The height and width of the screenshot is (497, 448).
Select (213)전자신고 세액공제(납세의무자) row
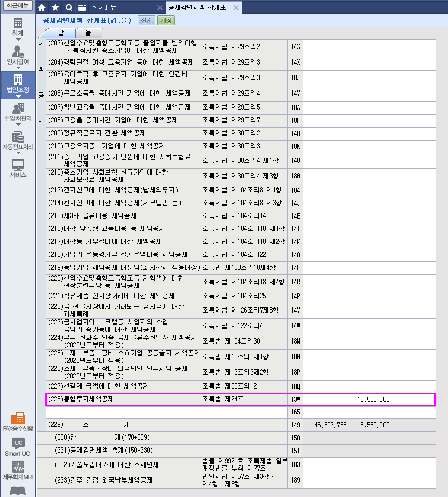241,190
